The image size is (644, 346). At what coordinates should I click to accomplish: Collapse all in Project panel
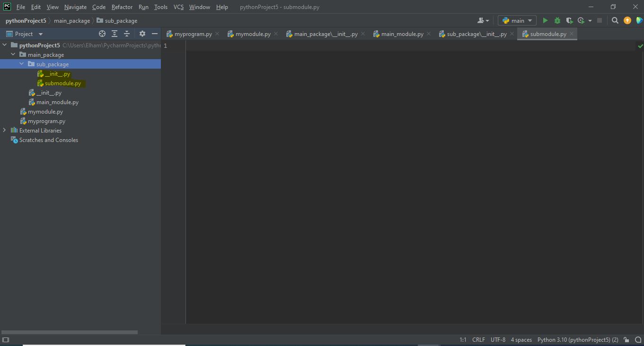click(x=127, y=34)
